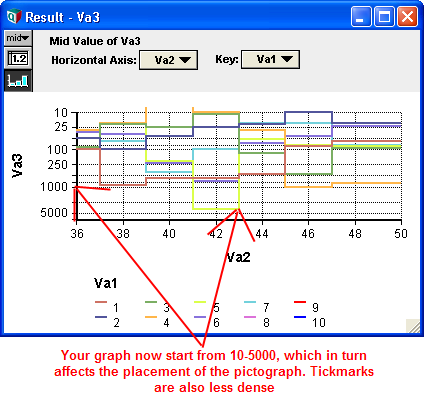This screenshot has height=399, width=424.
Task: Click the x-axis tick label '50'
Action: [x=401, y=234]
